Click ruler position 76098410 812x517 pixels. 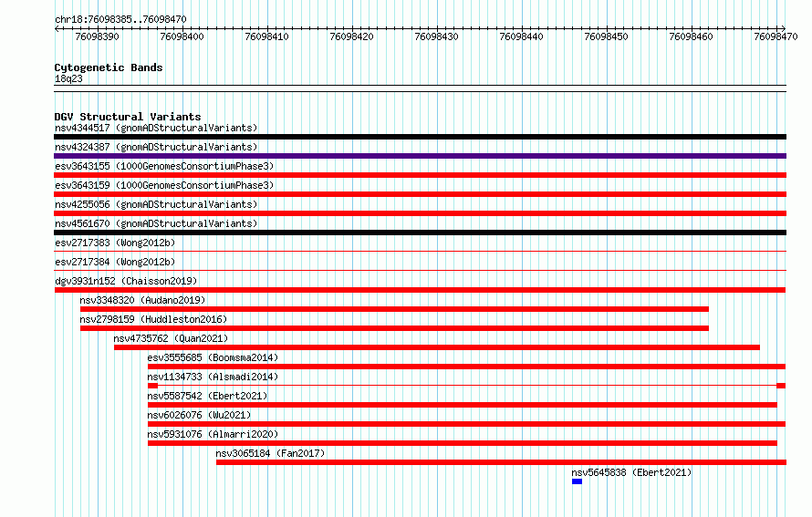[266, 36]
